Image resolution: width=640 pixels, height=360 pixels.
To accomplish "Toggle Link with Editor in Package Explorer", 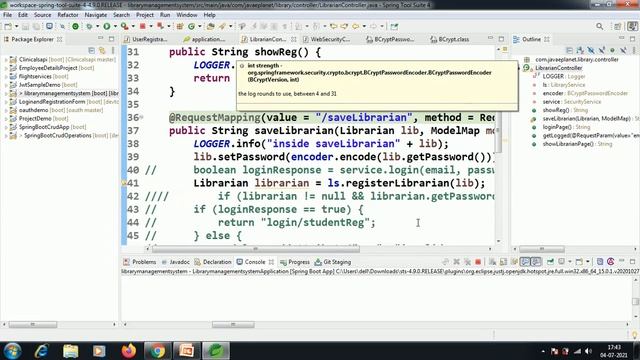I will click(102, 50).
